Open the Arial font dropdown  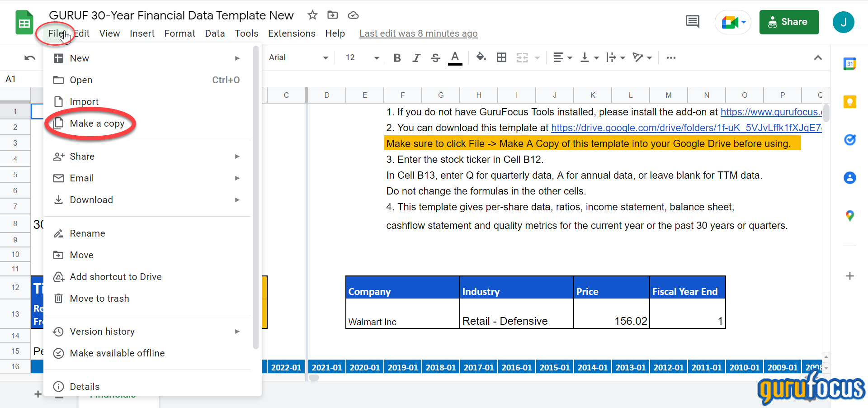pyautogui.click(x=298, y=58)
